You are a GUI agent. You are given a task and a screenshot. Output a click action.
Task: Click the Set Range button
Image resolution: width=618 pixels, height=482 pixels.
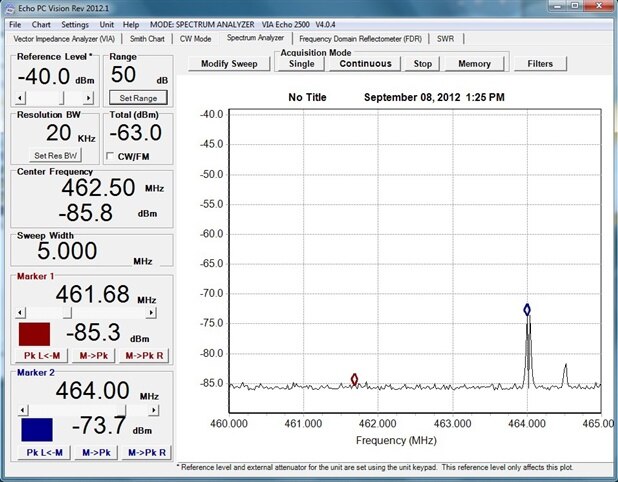[x=139, y=98]
